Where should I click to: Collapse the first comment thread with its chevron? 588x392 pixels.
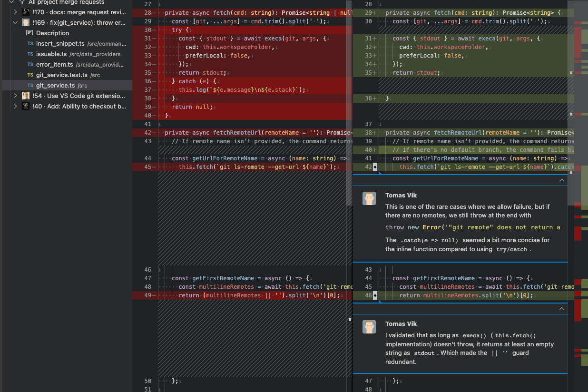(562, 180)
